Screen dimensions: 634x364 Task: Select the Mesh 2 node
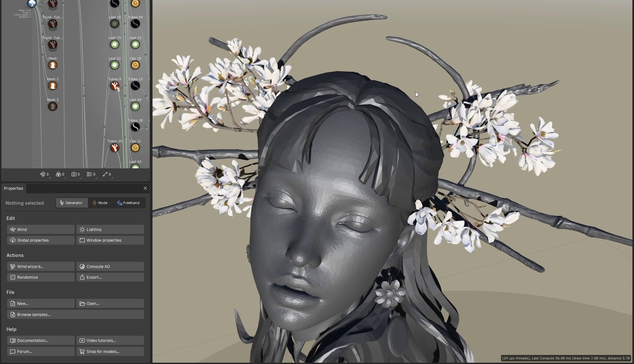(x=53, y=86)
